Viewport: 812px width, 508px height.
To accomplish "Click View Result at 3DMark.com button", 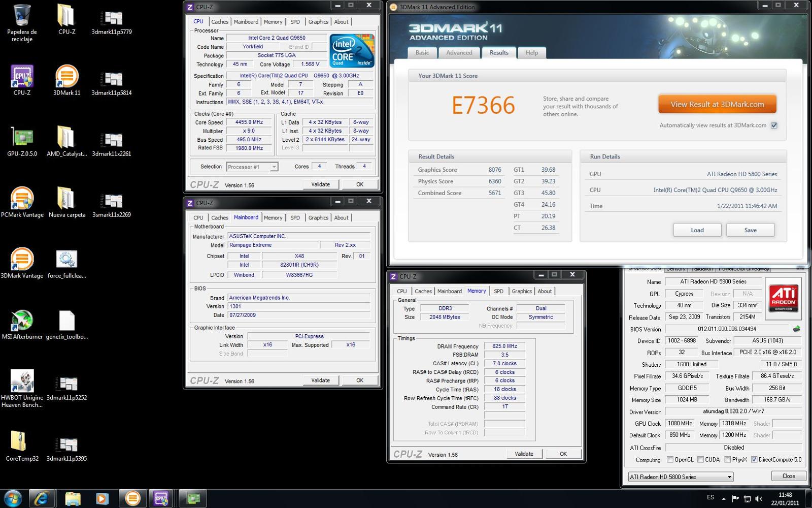I will [717, 104].
